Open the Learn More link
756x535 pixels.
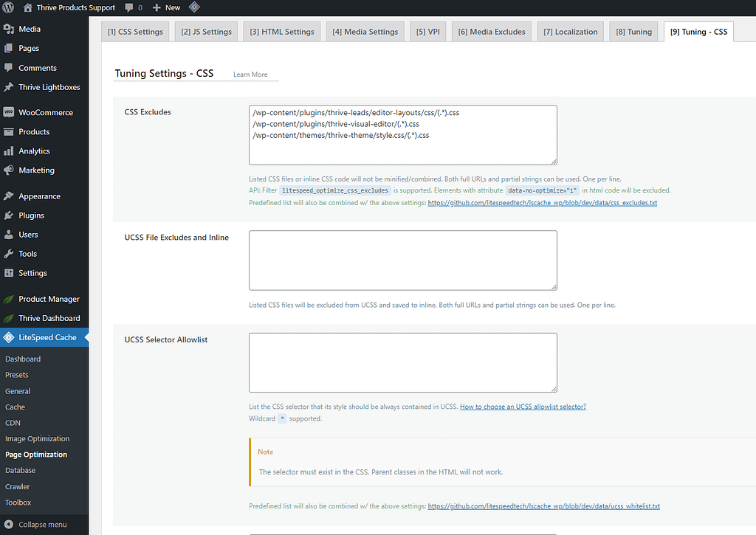pyautogui.click(x=250, y=75)
